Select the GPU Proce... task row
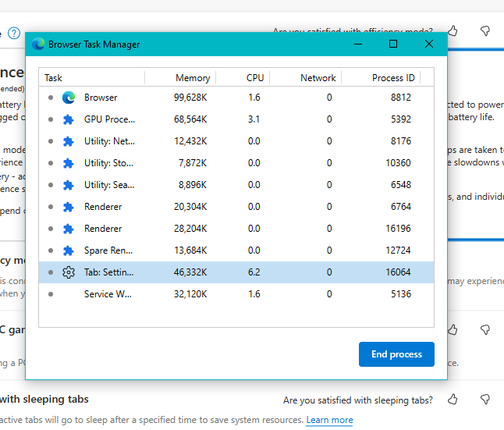This screenshot has height=430, width=504. click(236, 119)
